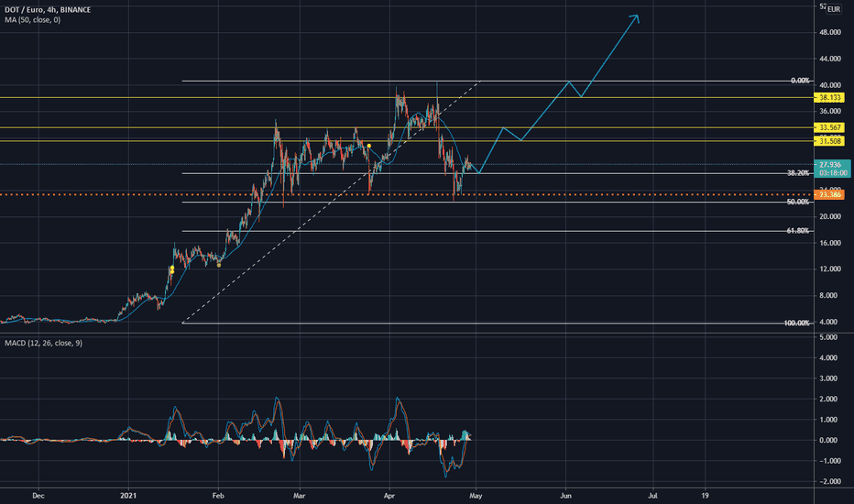Click the 44.000 price axis value
This screenshot has width=854, height=504.
[830, 59]
